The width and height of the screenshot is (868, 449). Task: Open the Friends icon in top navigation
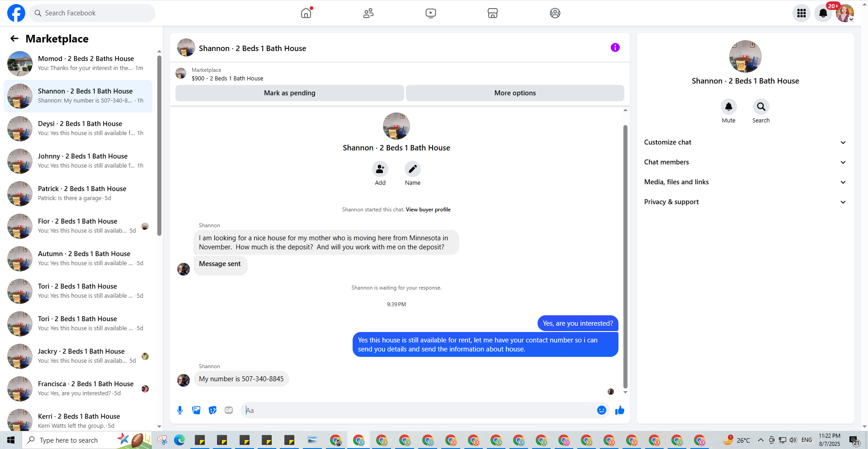[x=368, y=13]
